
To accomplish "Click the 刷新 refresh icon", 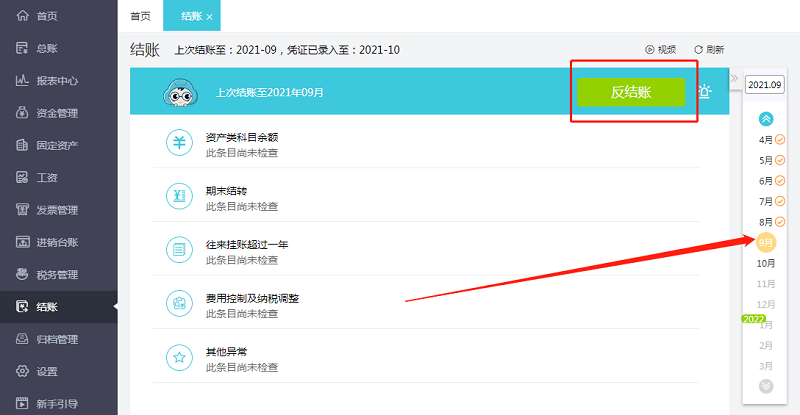I will [698, 50].
